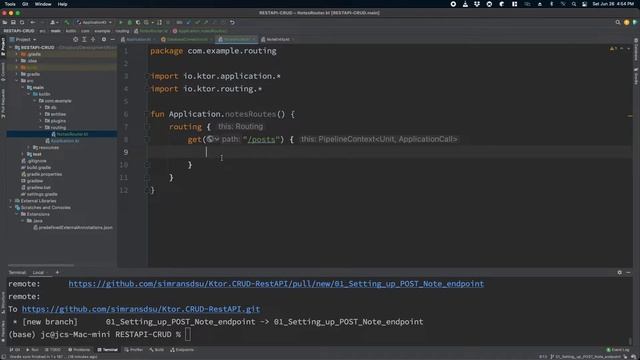Fold the imports block at line 3
Screen dimensions: 640x360
(147, 76)
